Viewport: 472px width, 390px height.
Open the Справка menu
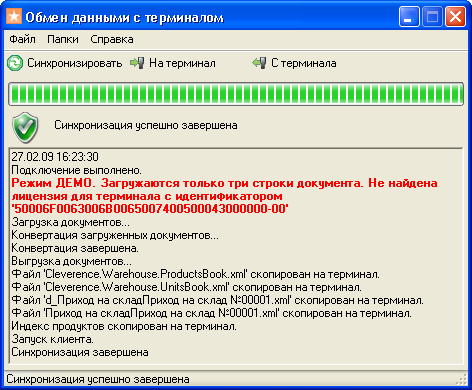(112, 39)
